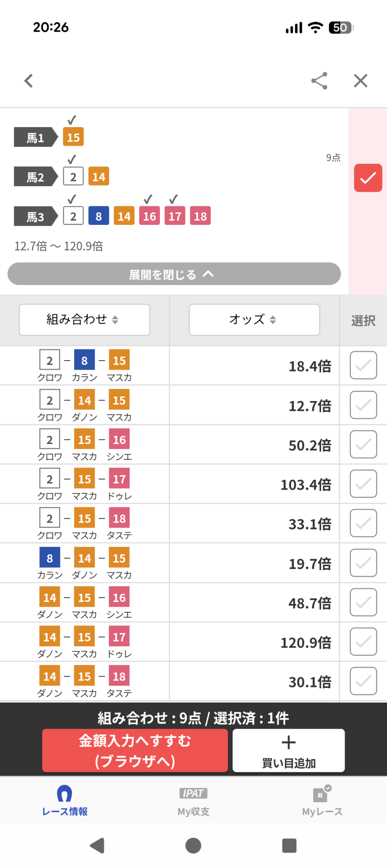The width and height of the screenshot is (387, 868).
Task: Uncheck the red 9点 selection checkbox
Action: point(367,178)
